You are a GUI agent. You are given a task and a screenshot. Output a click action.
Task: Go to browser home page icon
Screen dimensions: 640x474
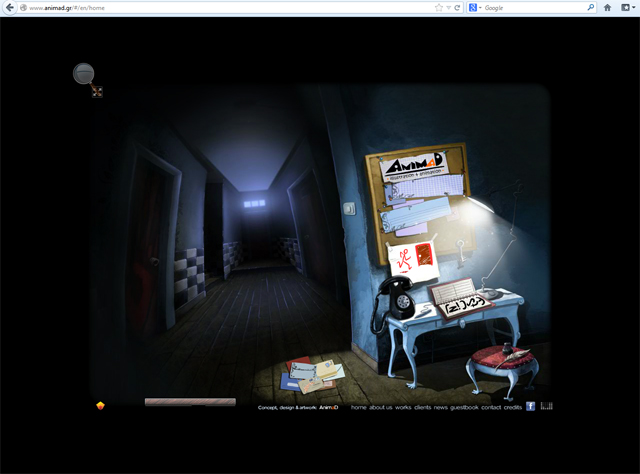coord(607,7)
